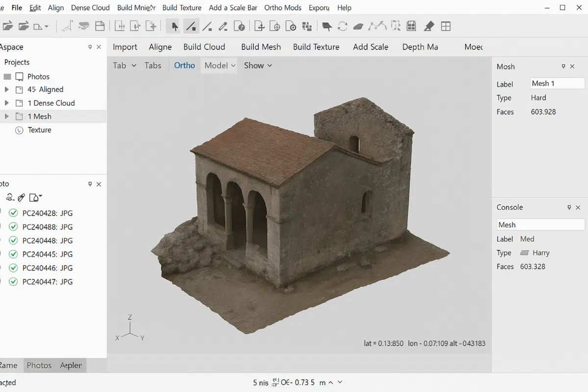Open the Help menu
This screenshot has height=392, width=588.
344,7
